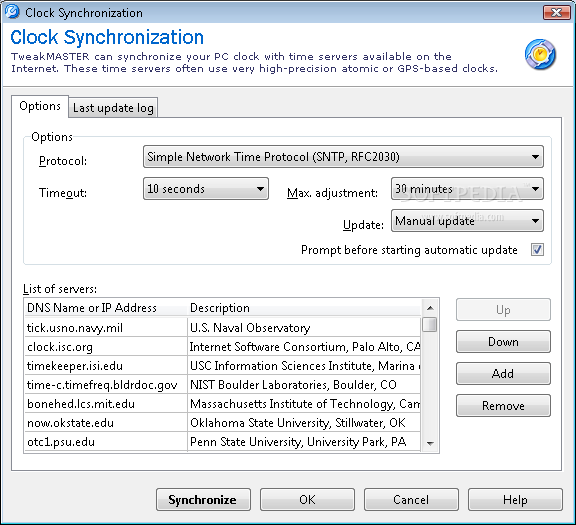Click the TweakMASTER icon in title bar
Image resolution: width=576 pixels, height=525 pixels.
pos(12,12)
